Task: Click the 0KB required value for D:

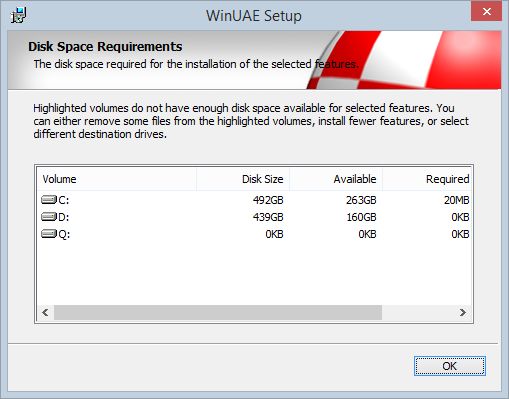Action: [460, 217]
